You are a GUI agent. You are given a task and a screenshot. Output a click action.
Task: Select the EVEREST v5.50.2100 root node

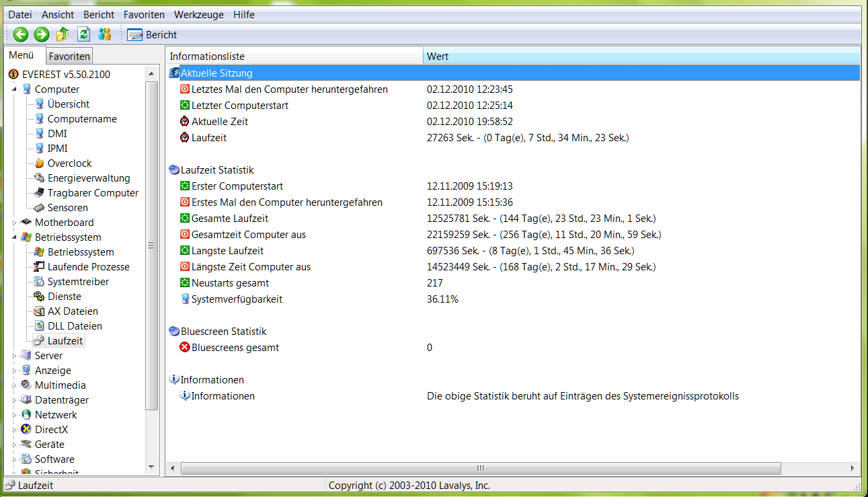pos(66,75)
